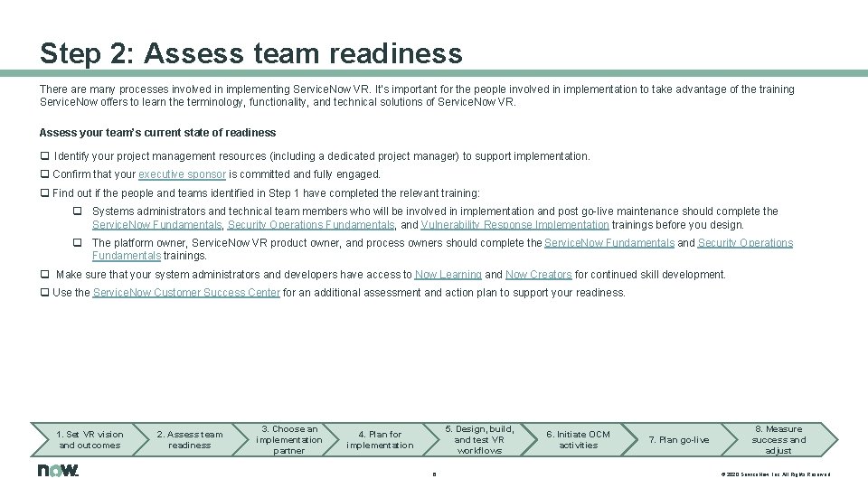
Task: Open the Now Creators link
Action: point(538,275)
